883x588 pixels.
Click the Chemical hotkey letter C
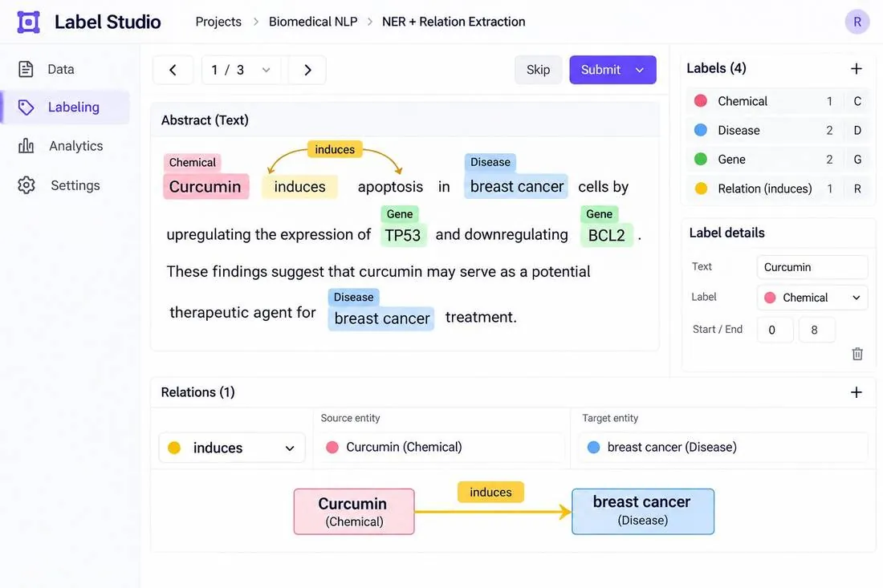[x=857, y=101]
